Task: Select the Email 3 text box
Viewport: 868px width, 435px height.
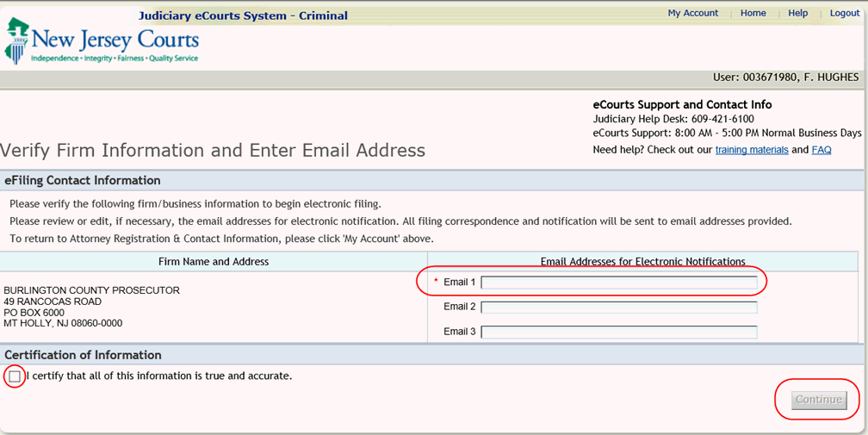Action: 618,332
